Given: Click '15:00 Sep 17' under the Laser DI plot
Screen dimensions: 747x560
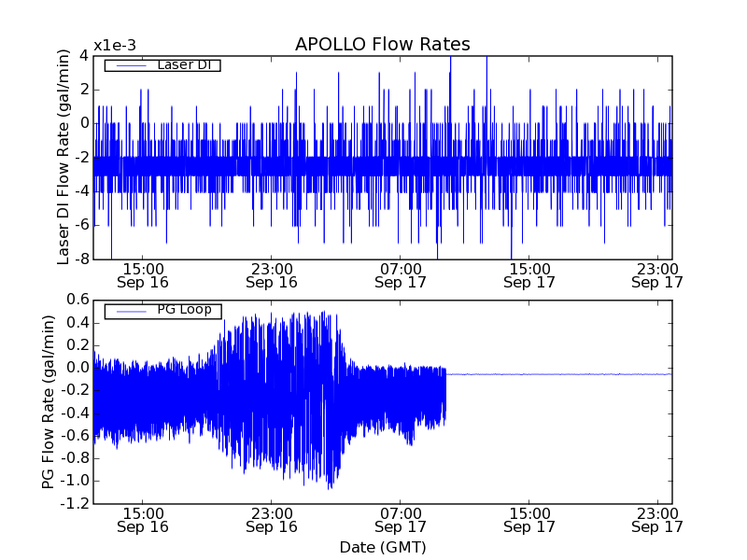Looking at the screenshot, I should coord(529,275).
